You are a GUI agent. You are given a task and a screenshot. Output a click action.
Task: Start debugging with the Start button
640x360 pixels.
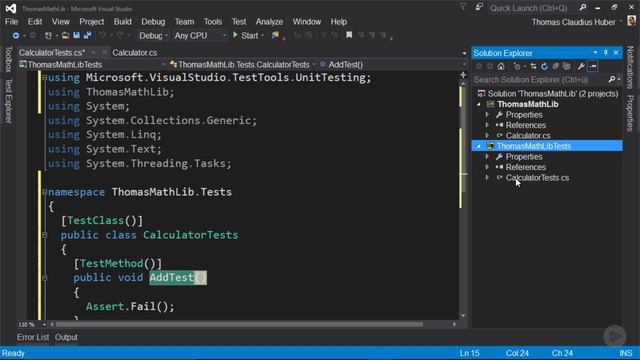coord(246,36)
